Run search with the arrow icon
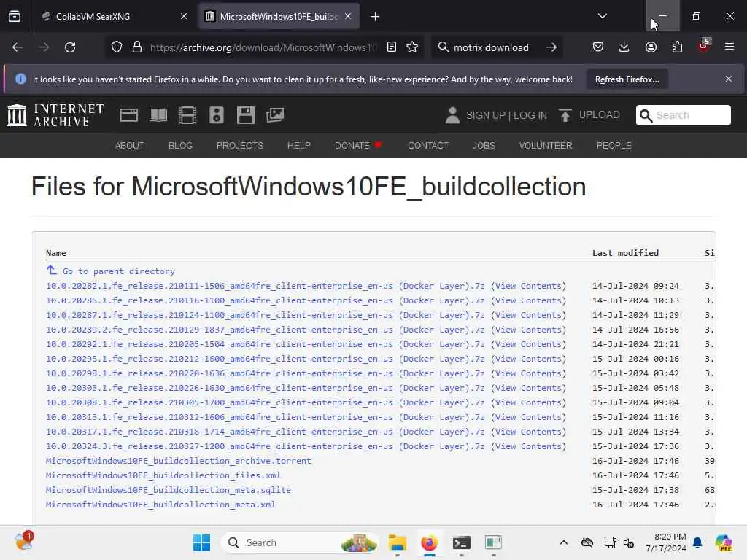Image resolution: width=747 pixels, height=560 pixels. tap(551, 47)
